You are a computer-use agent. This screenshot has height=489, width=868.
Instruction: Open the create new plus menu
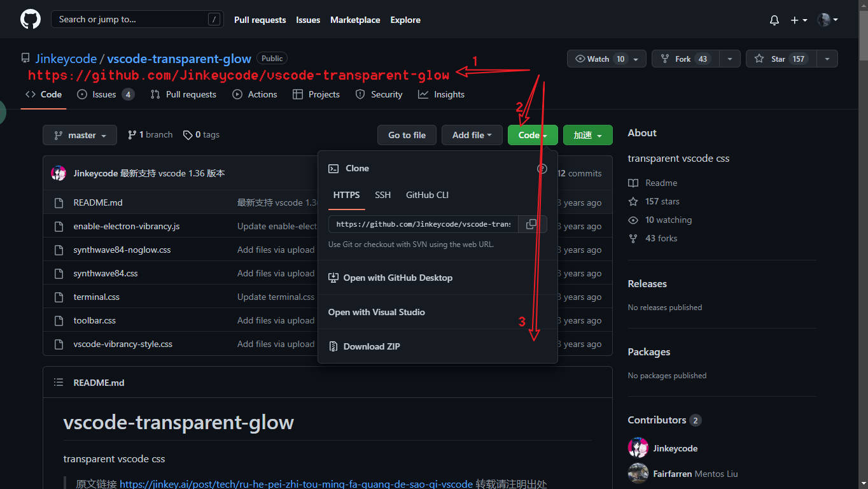click(799, 20)
